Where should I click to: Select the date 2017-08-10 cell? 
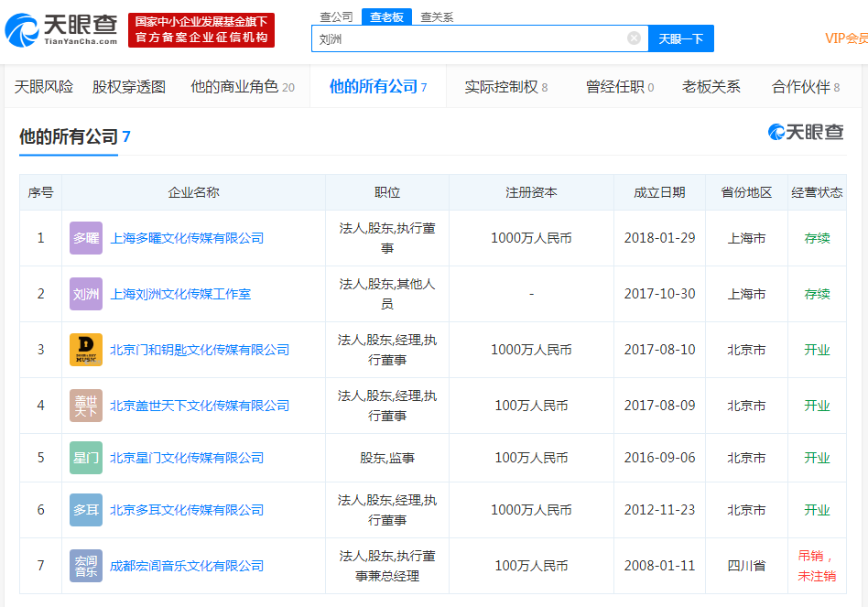660,350
